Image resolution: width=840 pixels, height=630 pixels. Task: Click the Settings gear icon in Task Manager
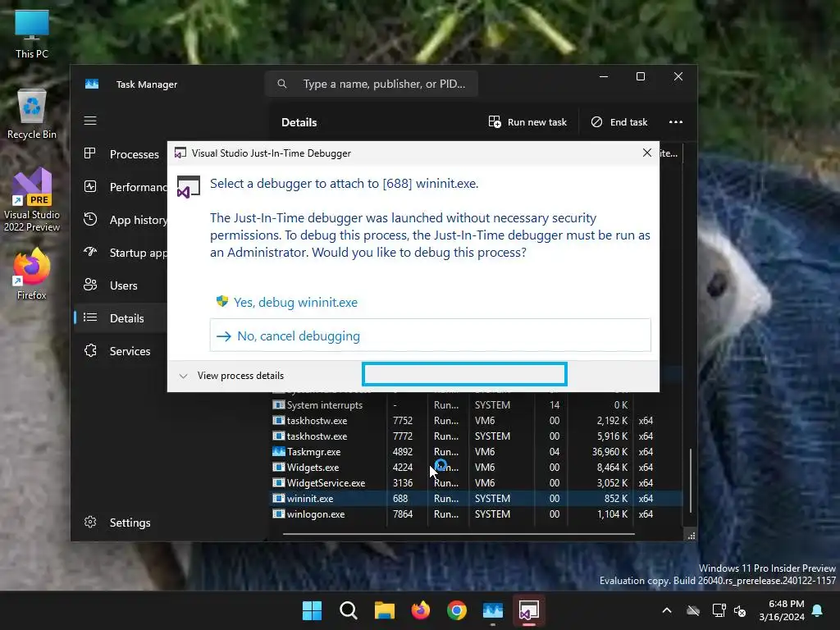click(x=90, y=522)
